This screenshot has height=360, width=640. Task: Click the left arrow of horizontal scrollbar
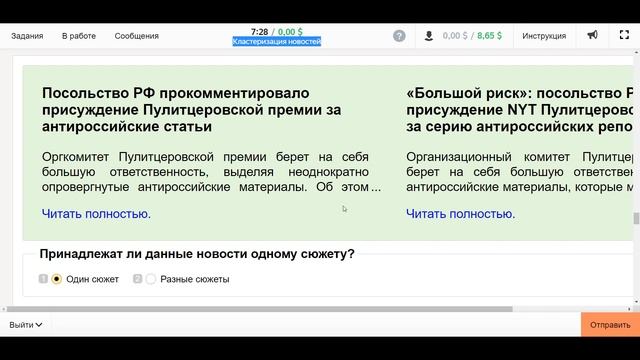3,309
